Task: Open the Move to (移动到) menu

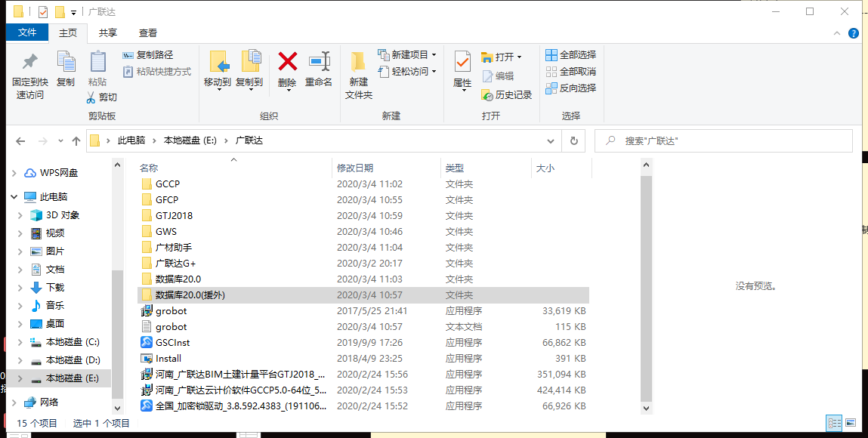Action: 217,70
